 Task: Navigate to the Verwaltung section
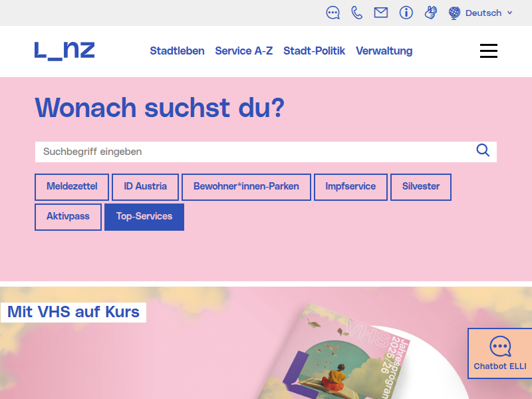[384, 51]
